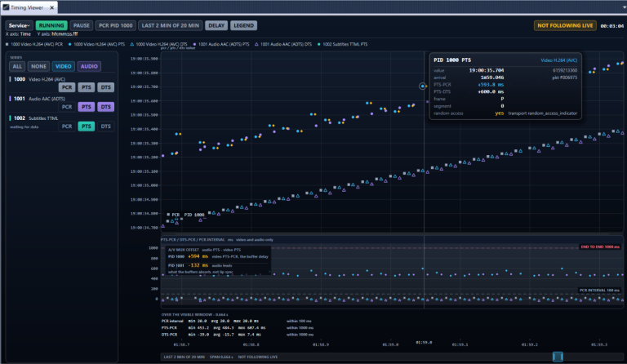Toggle the DELAY panel
This screenshot has height=364, width=627.
(216, 25)
